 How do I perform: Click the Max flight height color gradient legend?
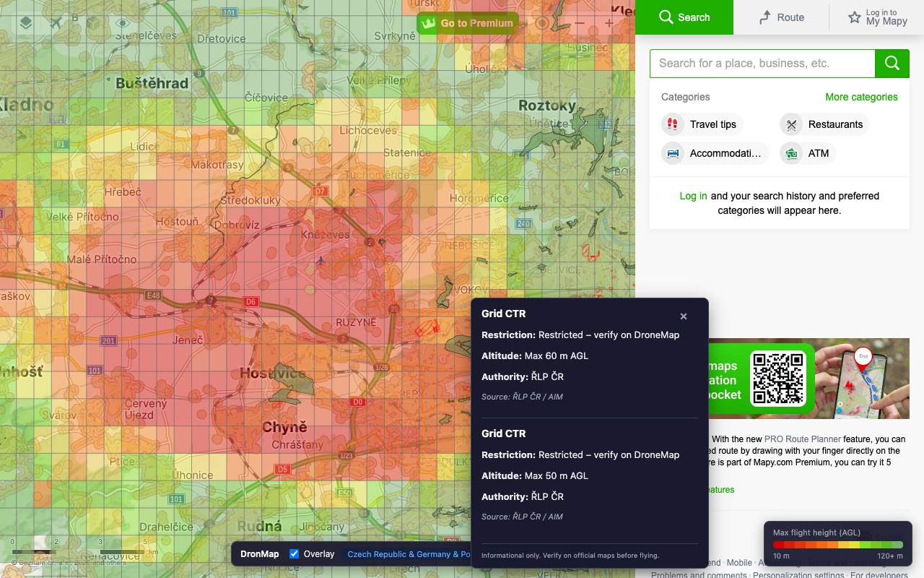838,544
